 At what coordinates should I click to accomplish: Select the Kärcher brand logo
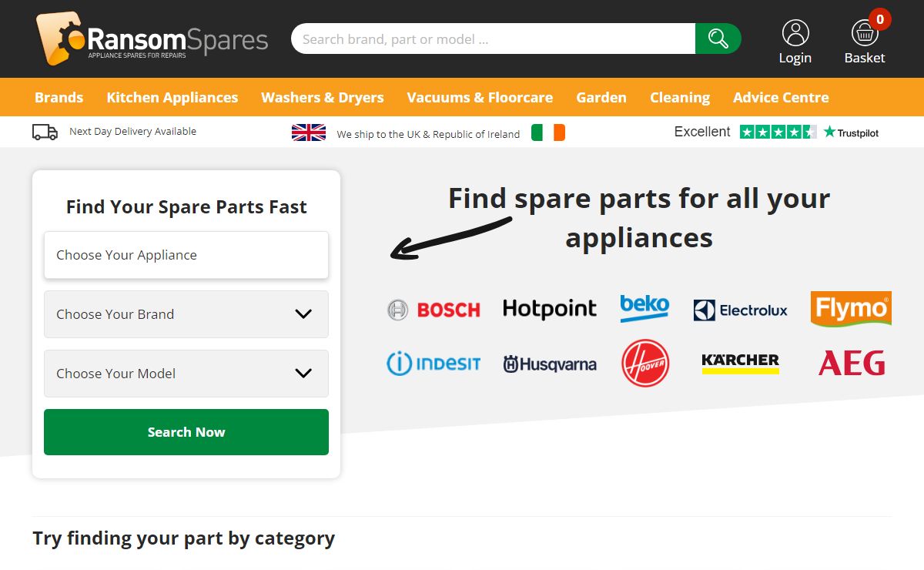[741, 363]
